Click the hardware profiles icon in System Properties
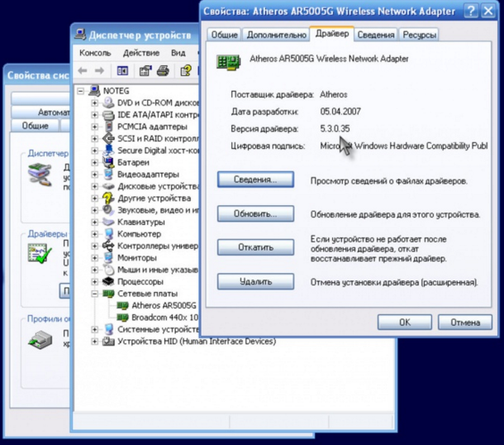The width and height of the screenshot is (504, 445). click(x=40, y=341)
